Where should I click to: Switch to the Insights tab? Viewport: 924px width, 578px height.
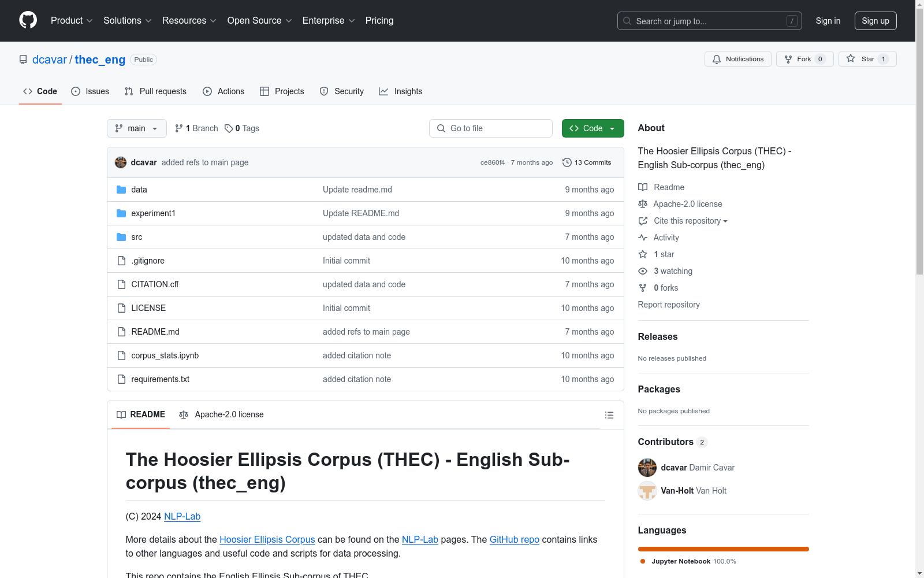(401, 91)
